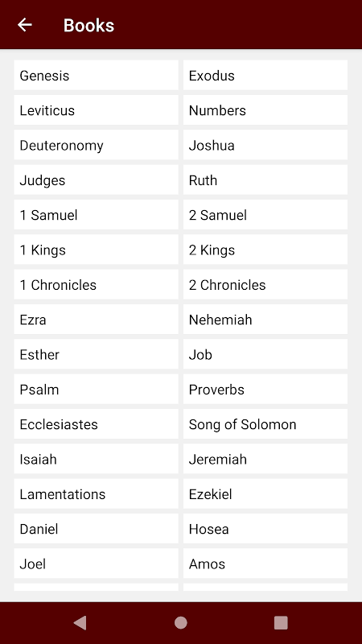Screen dimensions: 362x644
Task: Tap Android home circle button
Action: coord(180,622)
